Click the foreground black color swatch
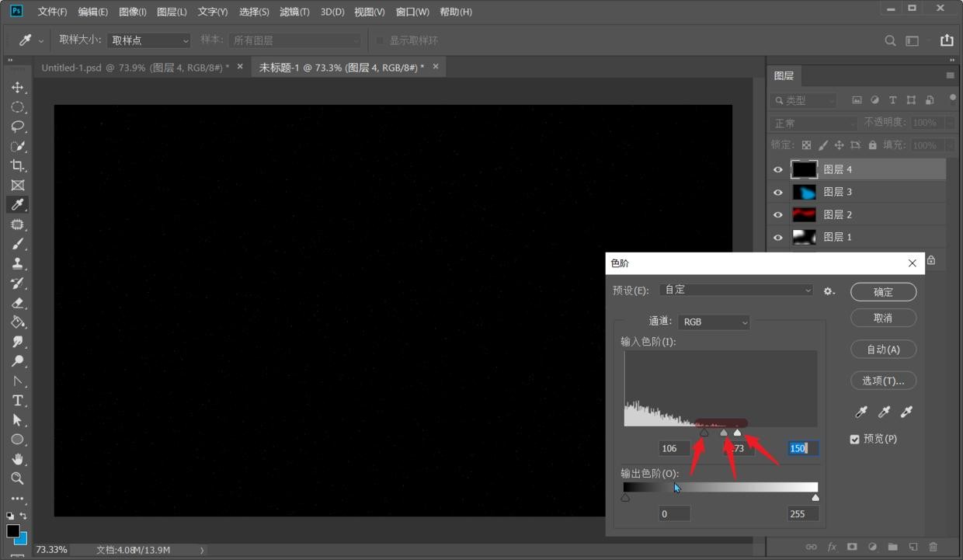Screen dimensions: 963x560 pyautogui.click(x=12, y=530)
